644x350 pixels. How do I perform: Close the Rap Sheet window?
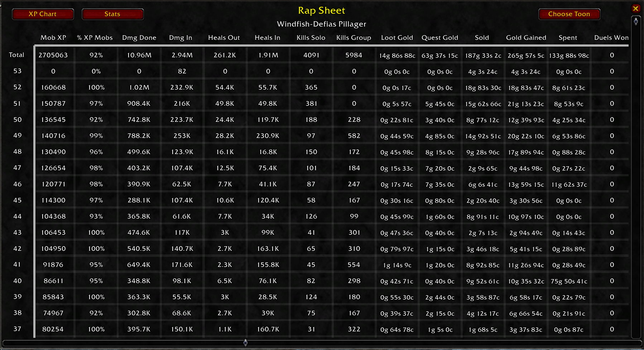636,9
